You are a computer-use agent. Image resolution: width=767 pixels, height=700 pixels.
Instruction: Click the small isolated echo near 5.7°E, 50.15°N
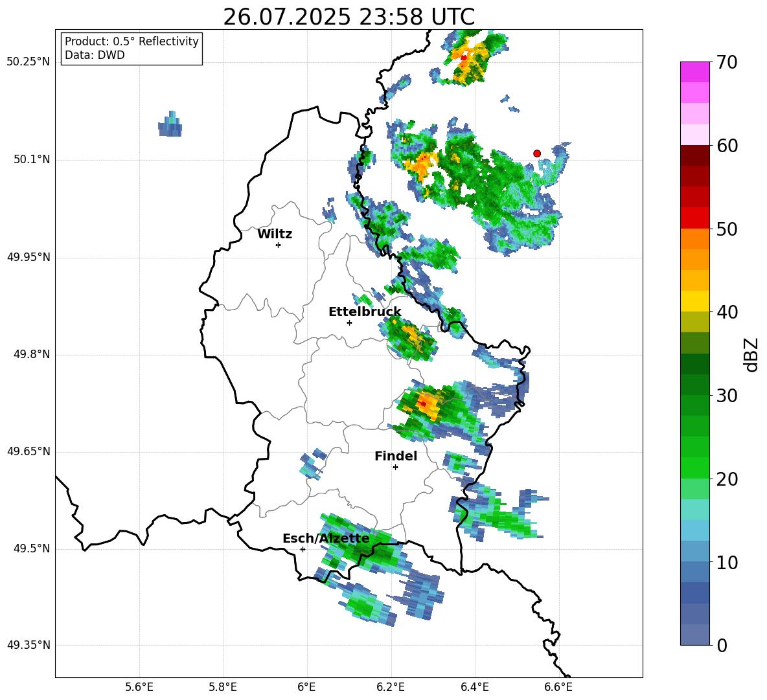click(x=170, y=125)
